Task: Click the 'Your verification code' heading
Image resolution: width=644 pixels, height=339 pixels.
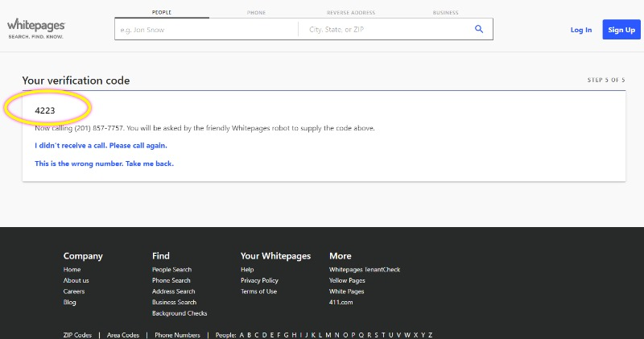Action: 76,81
